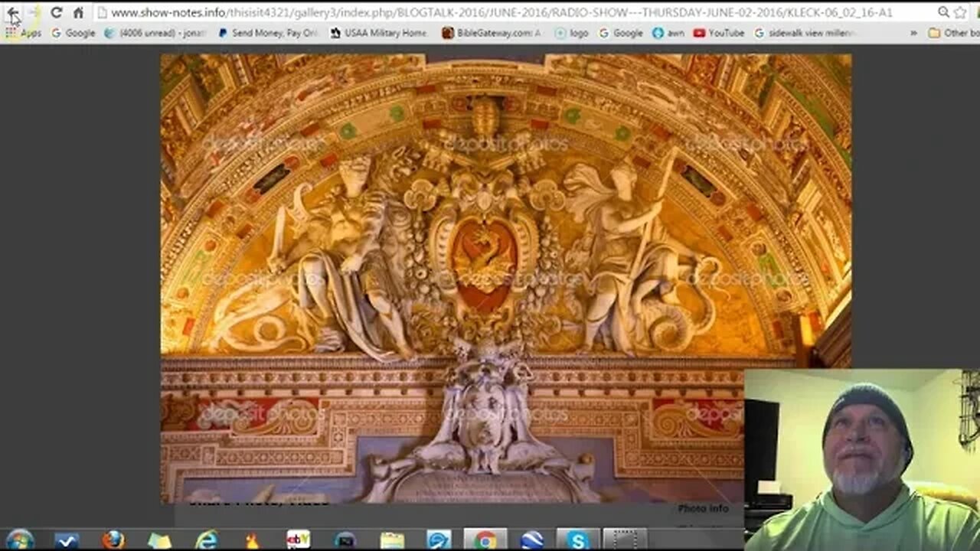This screenshot has height=551, width=980.
Task: Open the blue checkmark app in taskbar
Action: (x=67, y=540)
